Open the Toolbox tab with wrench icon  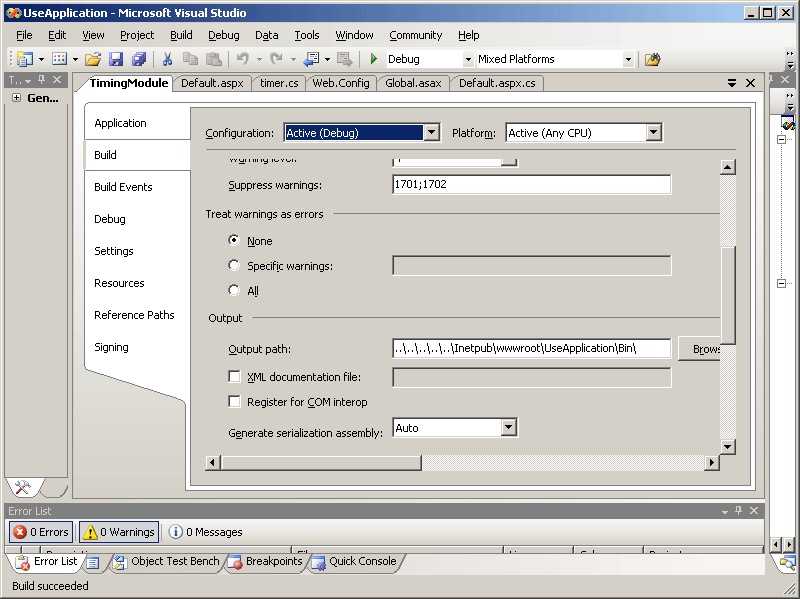[23, 488]
